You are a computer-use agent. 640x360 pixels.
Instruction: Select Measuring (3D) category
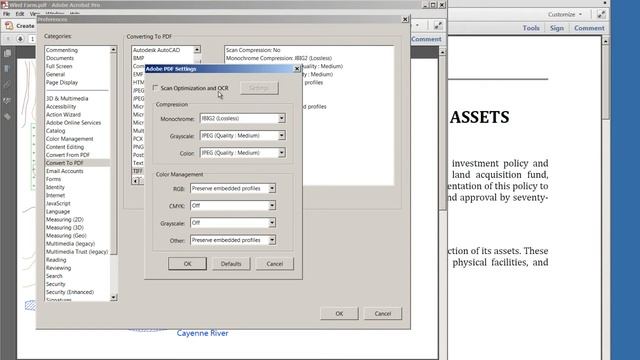click(65, 228)
